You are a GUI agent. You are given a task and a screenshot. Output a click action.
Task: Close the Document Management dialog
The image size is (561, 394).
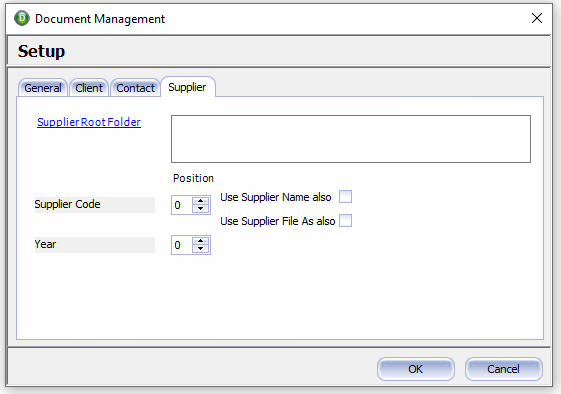[537, 18]
